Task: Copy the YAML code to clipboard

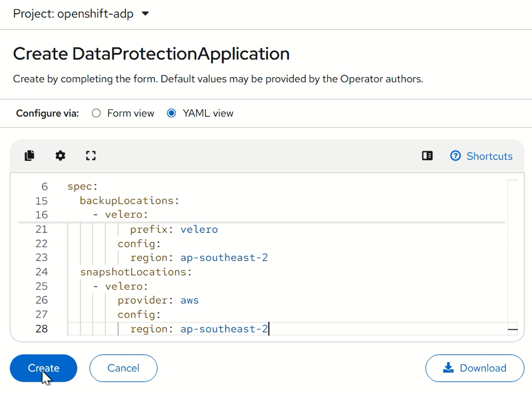Action: pyautogui.click(x=30, y=156)
